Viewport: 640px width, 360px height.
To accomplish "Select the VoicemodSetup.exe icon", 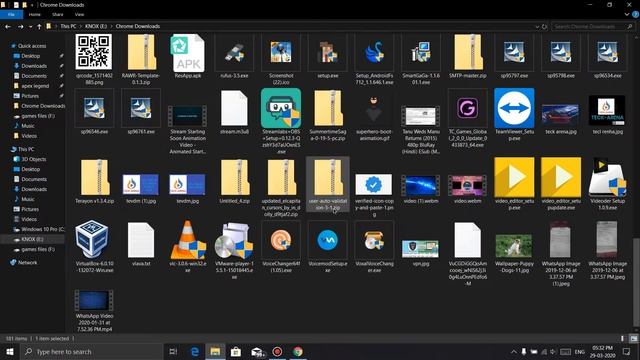I will (328, 240).
